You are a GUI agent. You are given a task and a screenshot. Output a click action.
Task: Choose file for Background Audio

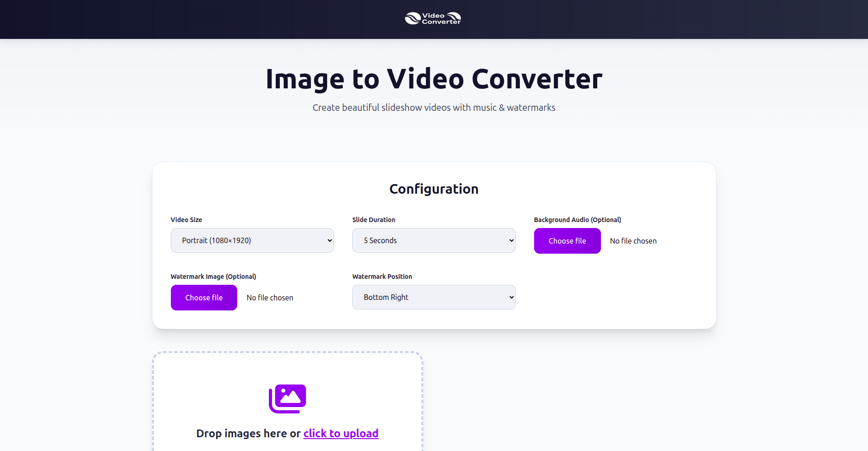click(x=567, y=241)
